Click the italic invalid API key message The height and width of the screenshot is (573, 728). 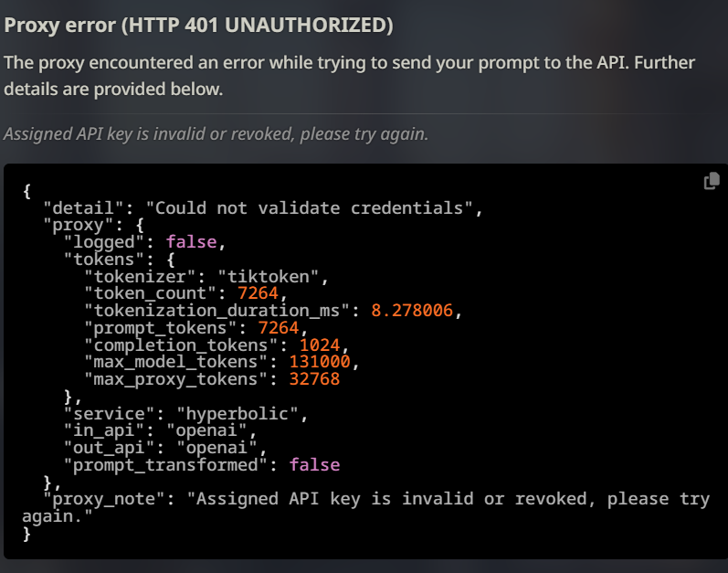pos(216,134)
